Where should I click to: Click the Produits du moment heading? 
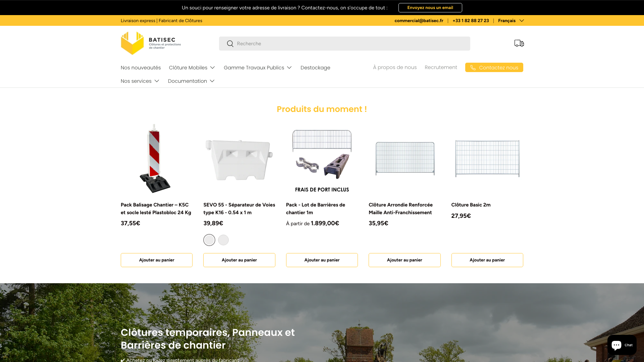322,109
